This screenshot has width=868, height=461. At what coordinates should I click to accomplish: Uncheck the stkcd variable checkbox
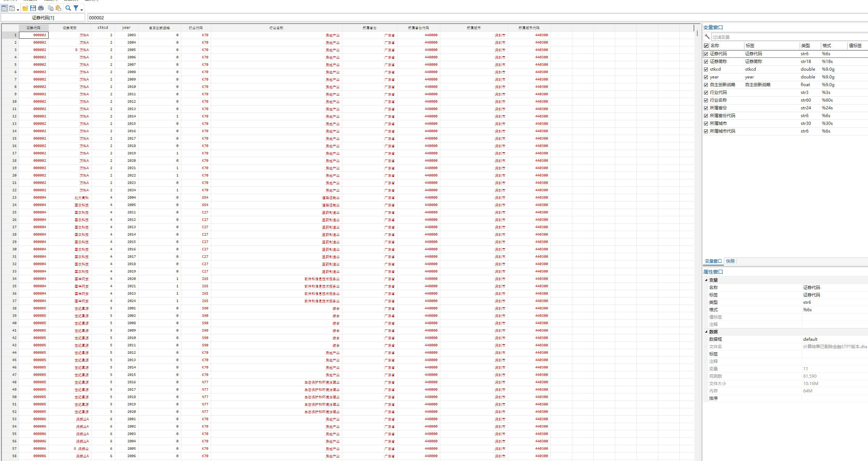pos(706,69)
